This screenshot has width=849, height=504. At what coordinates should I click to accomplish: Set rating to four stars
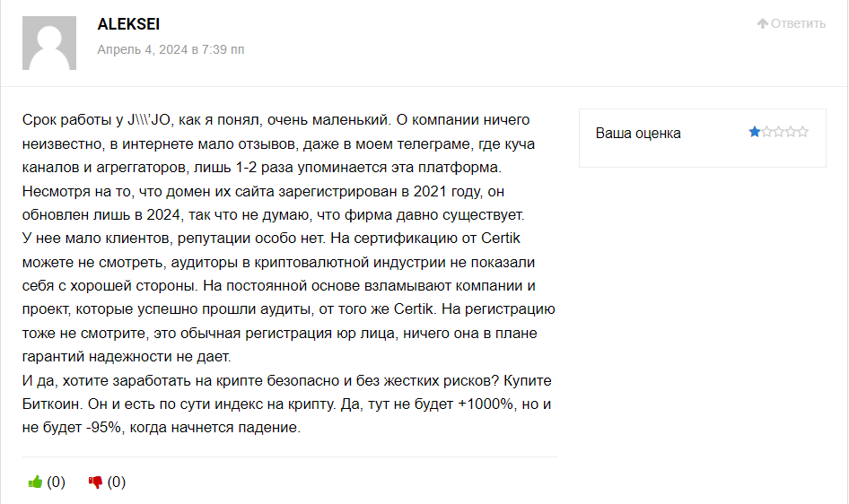[791, 132]
